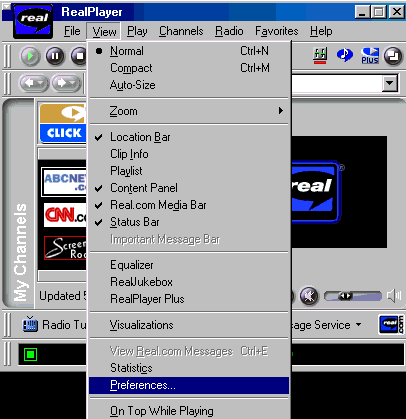Stop playback with the stop button

pyautogui.click(x=79, y=56)
